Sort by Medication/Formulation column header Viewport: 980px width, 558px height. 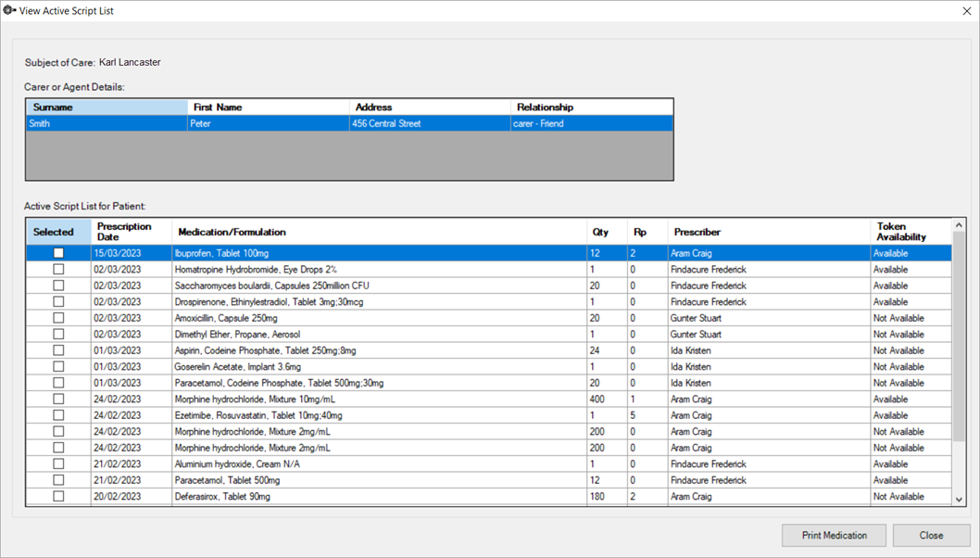pos(380,232)
